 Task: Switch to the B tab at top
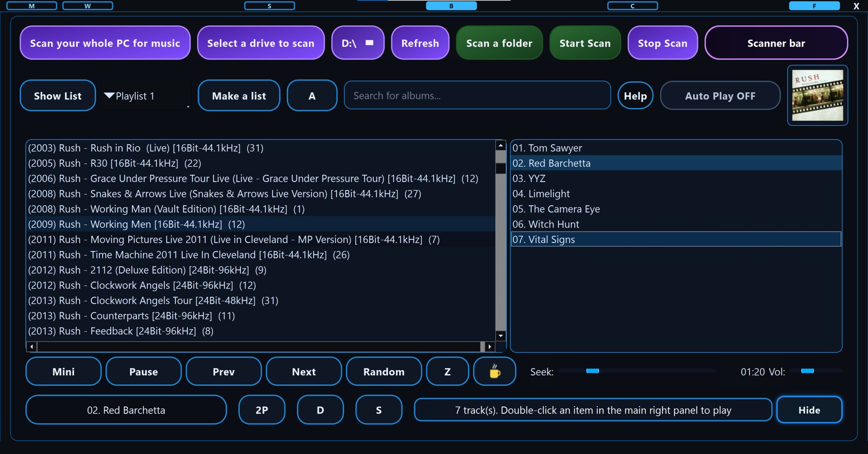[451, 6]
